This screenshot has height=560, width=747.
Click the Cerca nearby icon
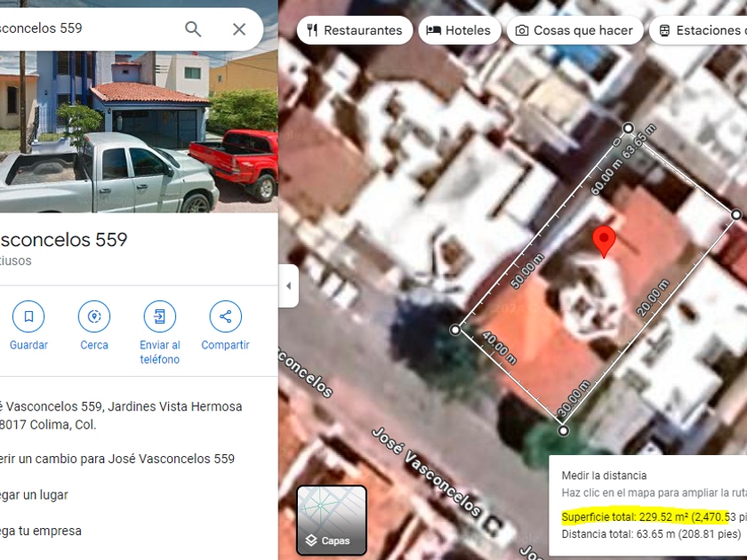(x=94, y=316)
